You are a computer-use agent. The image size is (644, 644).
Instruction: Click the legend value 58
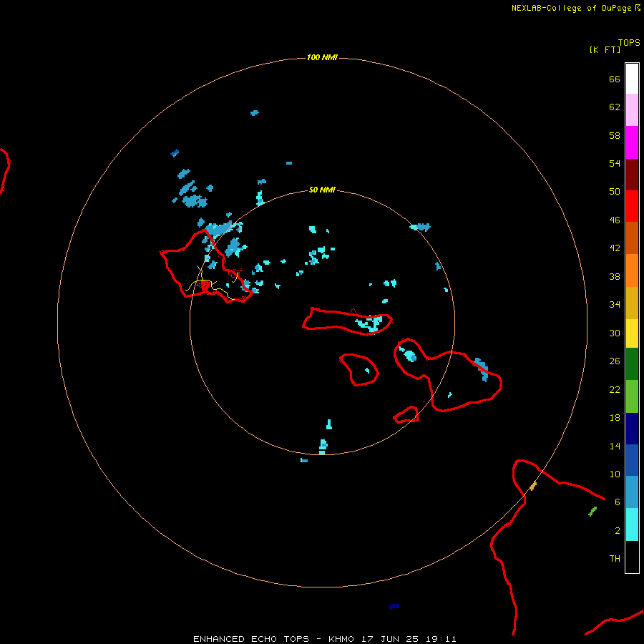point(615,135)
